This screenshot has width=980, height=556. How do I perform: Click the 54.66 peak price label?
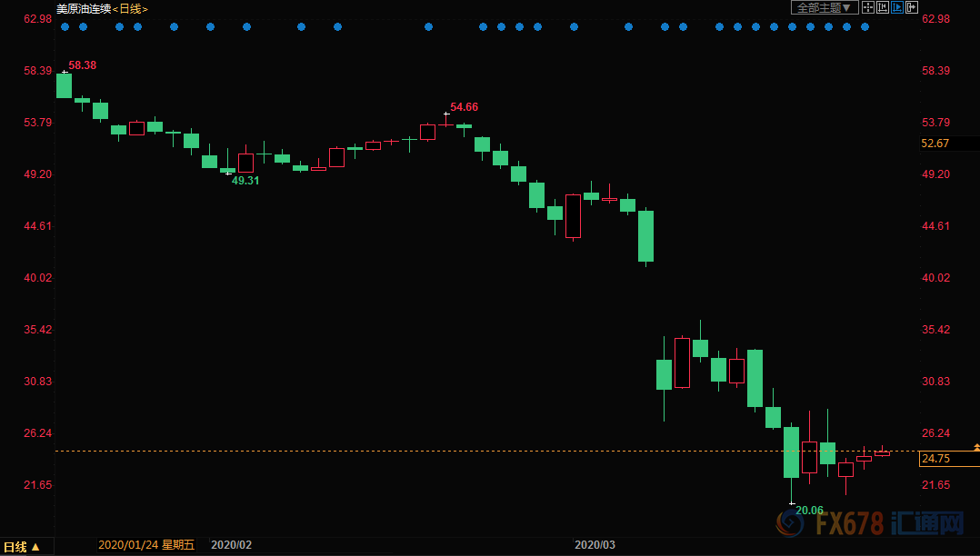click(464, 107)
